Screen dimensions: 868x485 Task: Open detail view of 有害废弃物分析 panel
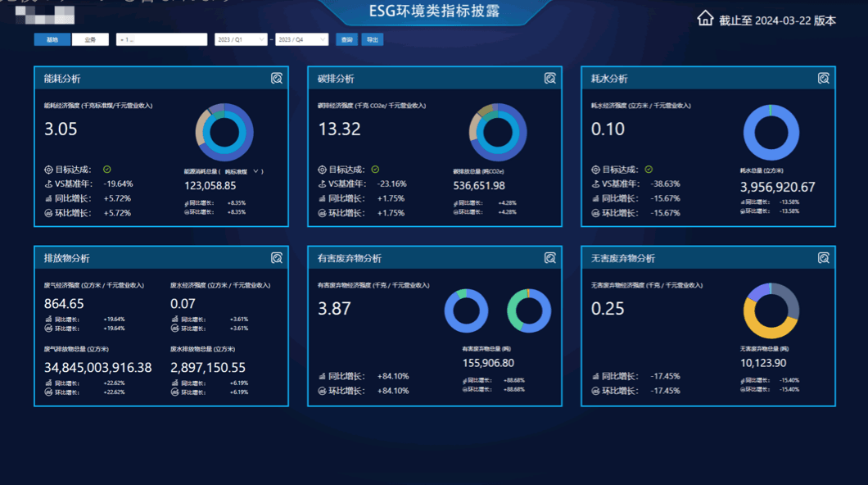tap(549, 258)
